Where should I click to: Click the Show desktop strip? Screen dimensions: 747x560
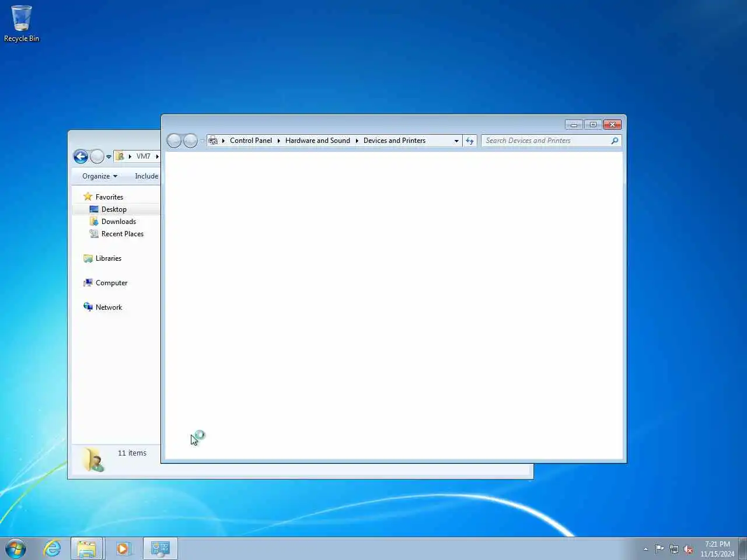pos(743,549)
